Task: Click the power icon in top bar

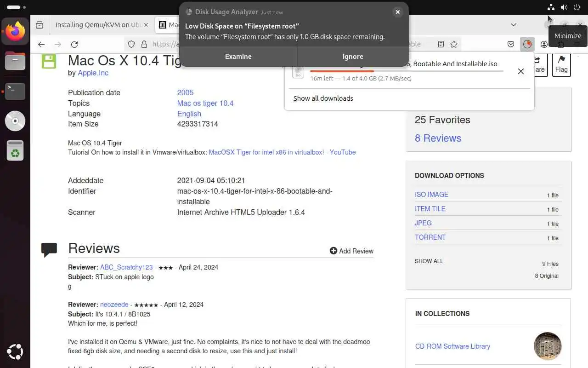Action: point(577,7)
